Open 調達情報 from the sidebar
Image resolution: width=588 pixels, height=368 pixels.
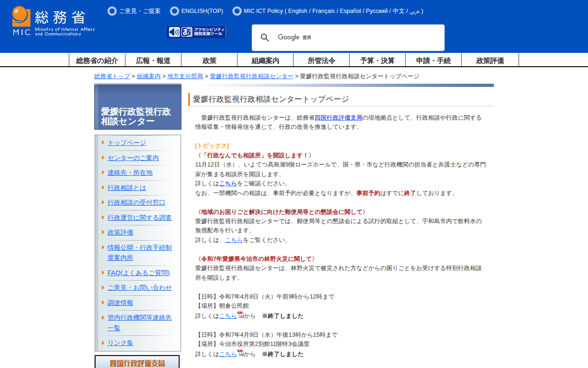click(120, 303)
